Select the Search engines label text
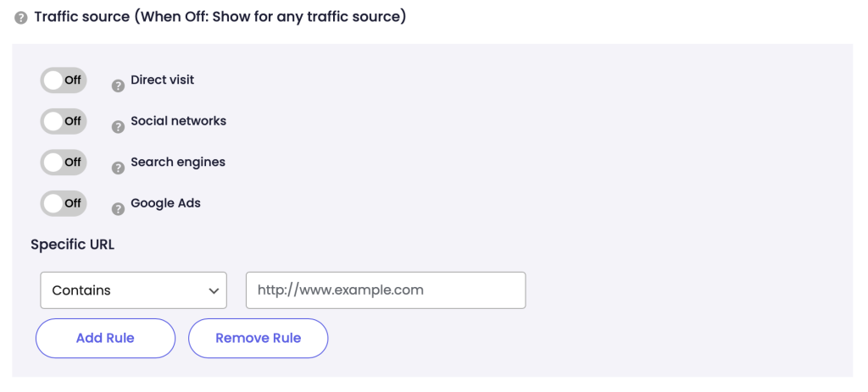Screen dimensions: 868x392 (x=178, y=162)
